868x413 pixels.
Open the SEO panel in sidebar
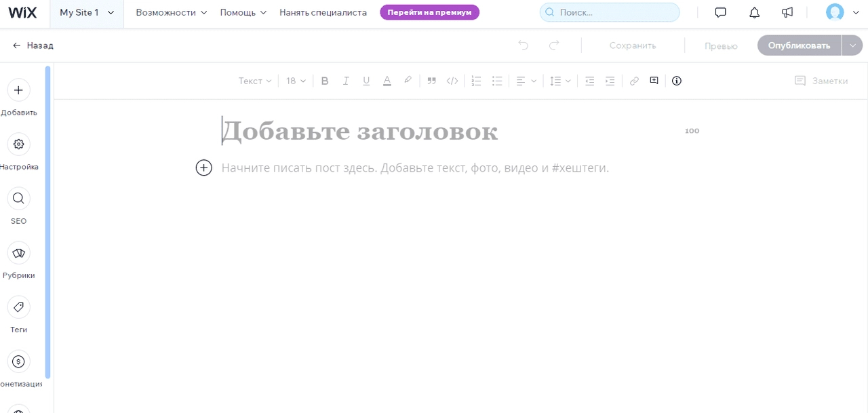point(18,199)
